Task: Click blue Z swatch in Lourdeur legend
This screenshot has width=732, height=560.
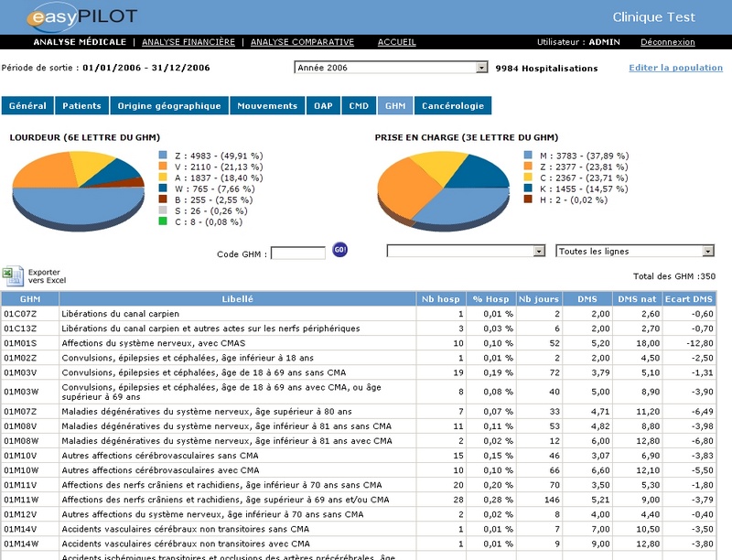Action: tap(163, 155)
